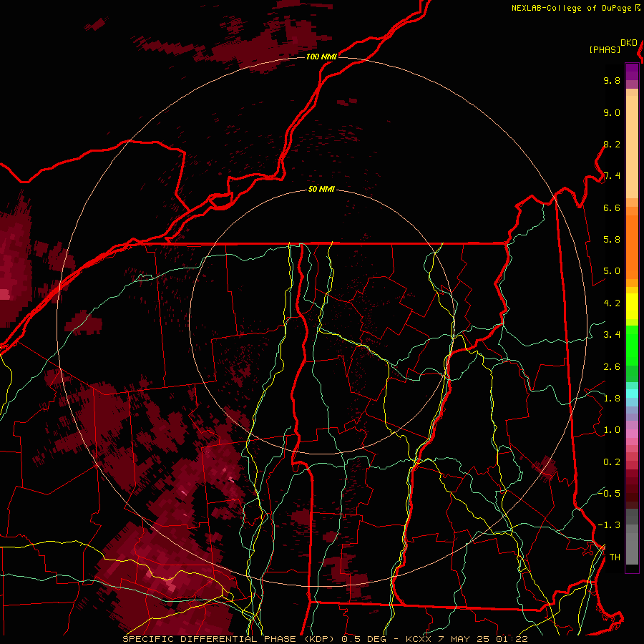Click the [PHAS] units label
The width and height of the screenshot is (644, 644).
(x=605, y=49)
